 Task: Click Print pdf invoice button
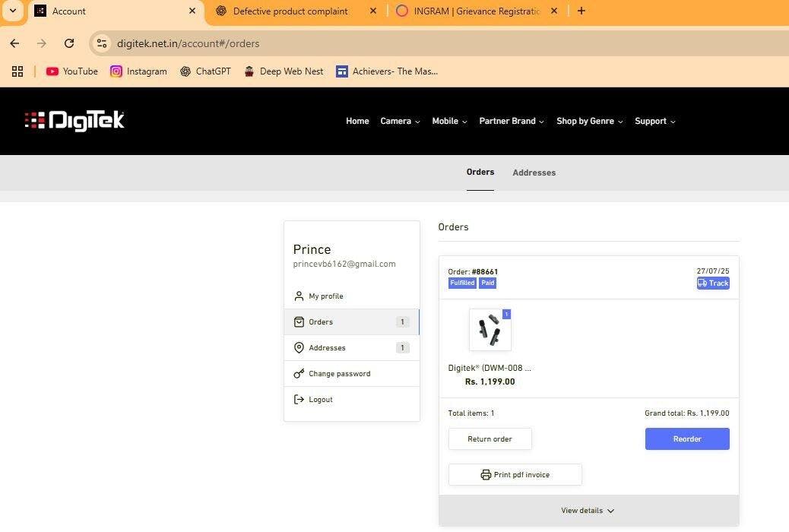[x=515, y=475]
